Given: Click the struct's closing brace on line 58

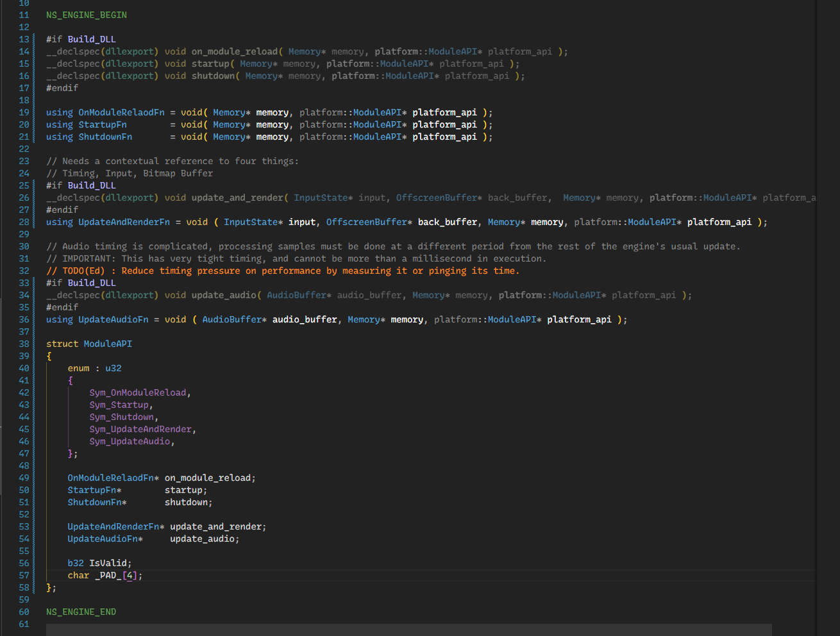Looking at the screenshot, I should pos(49,587).
